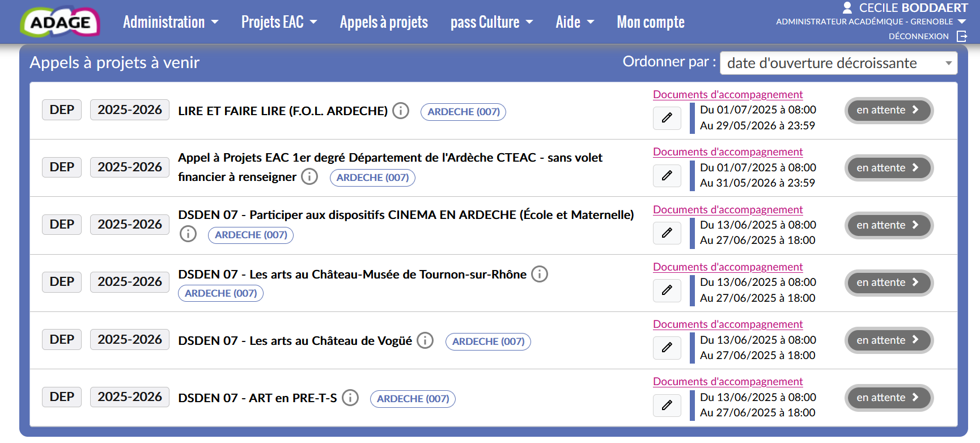The height and width of the screenshot is (443, 980).
Task: Click the user profile icon by CECILE BODDAERT
Action: 847,7
